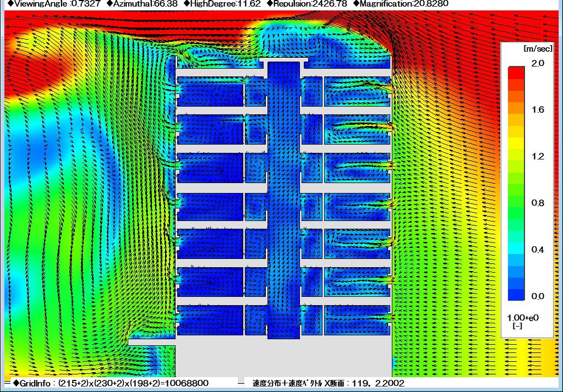Click the 0.4 legend scale value
The image size is (563, 392).
coord(538,250)
